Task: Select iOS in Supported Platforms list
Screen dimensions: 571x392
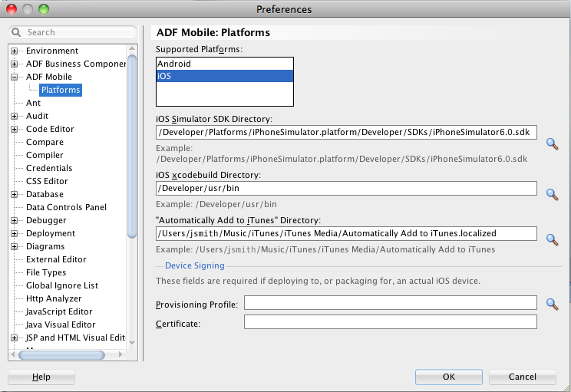Action: pyautogui.click(x=225, y=76)
